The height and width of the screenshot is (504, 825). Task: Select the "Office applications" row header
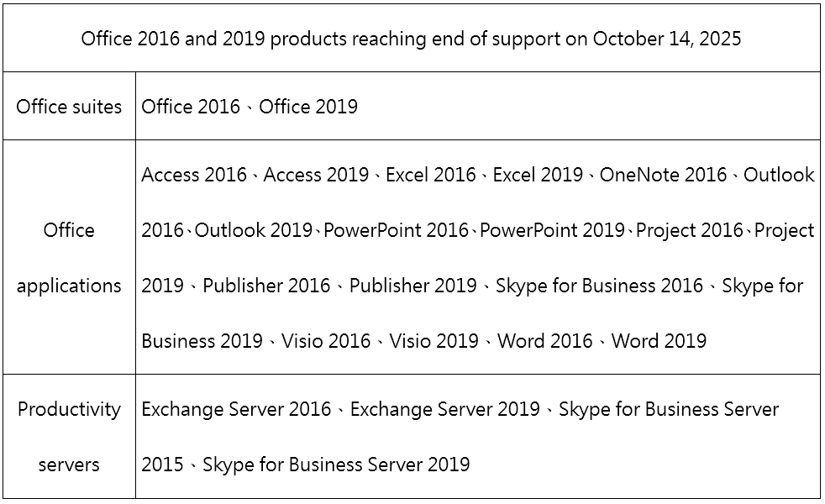[x=69, y=257]
